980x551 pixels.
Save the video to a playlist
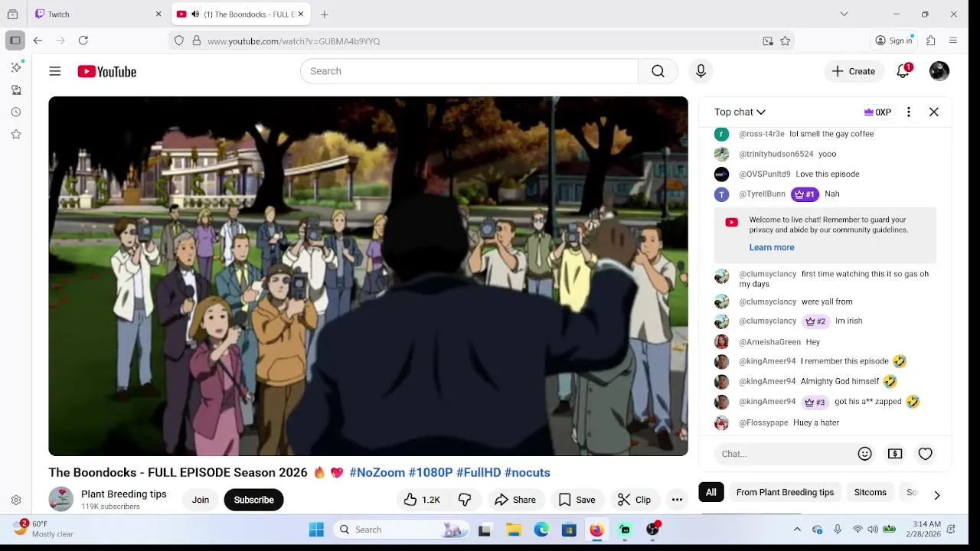pyautogui.click(x=577, y=500)
